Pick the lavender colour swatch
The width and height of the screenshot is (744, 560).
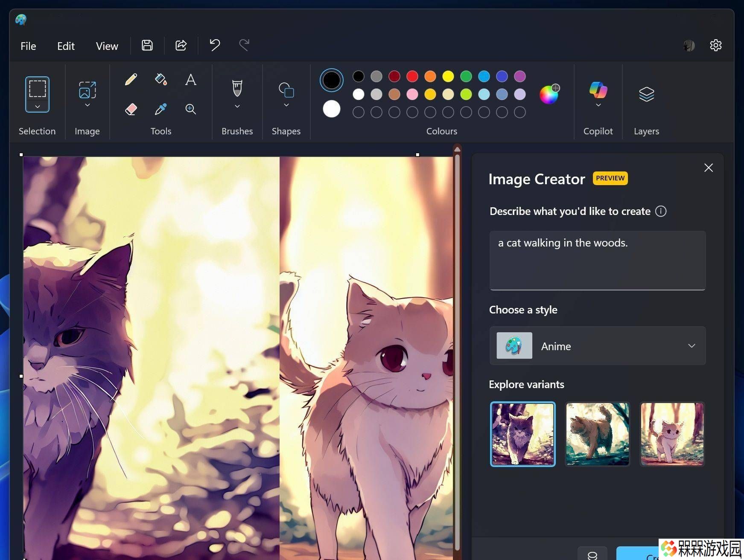[x=520, y=94]
